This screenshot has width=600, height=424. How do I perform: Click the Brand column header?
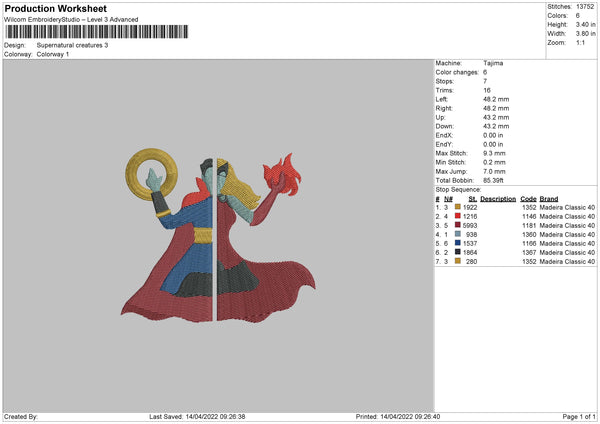549,198
